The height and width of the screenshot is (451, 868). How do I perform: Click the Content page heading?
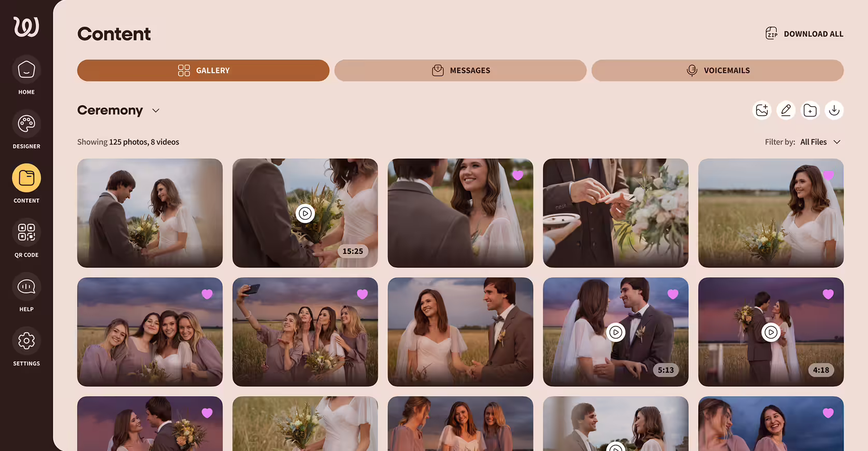pyautogui.click(x=114, y=34)
